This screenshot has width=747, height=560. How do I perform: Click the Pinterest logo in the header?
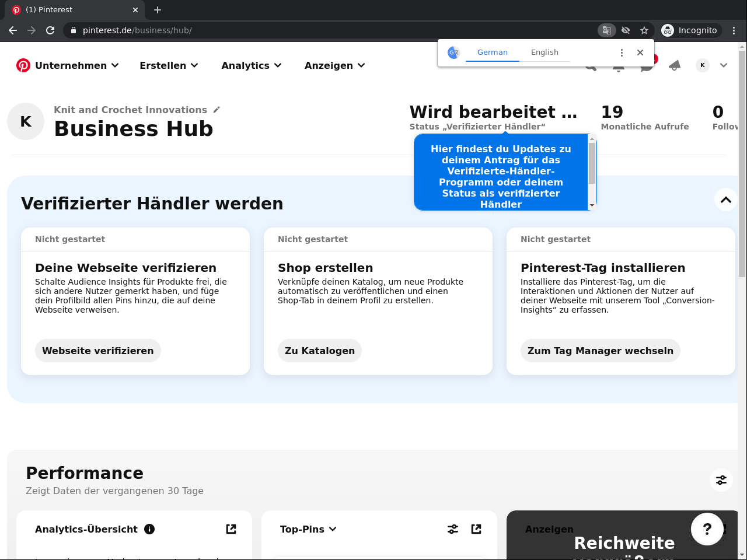pyautogui.click(x=23, y=65)
